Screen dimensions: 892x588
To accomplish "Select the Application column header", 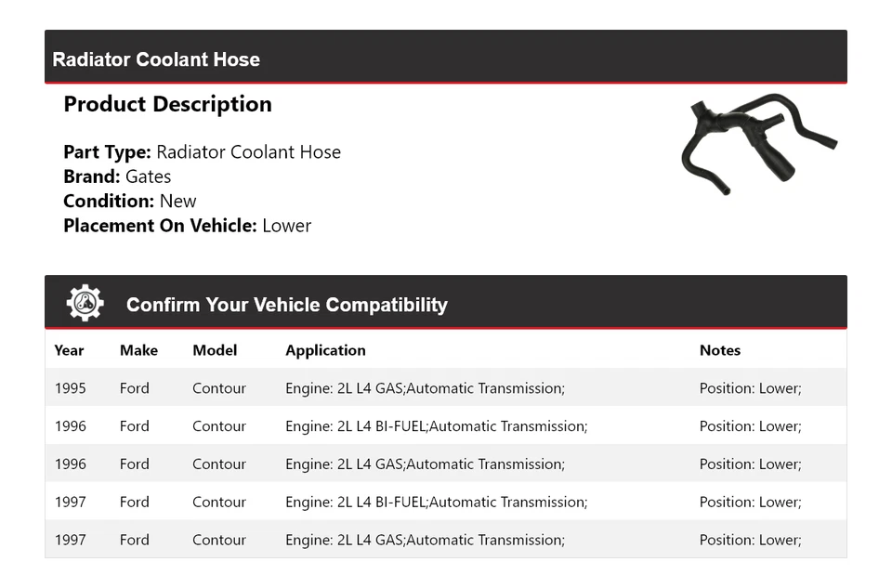I will (x=325, y=350).
